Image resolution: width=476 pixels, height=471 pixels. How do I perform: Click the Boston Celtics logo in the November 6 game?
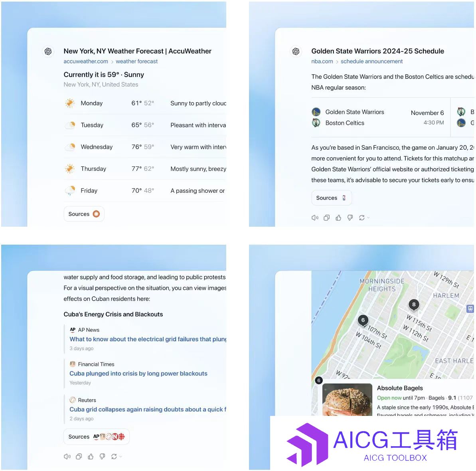tap(316, 123)
